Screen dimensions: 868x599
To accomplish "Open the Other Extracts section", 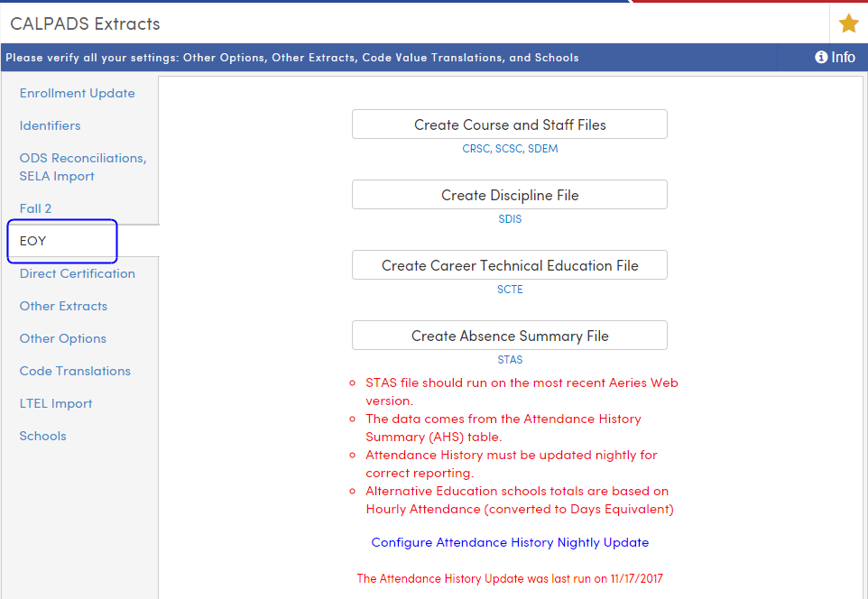I will (63, 305).
